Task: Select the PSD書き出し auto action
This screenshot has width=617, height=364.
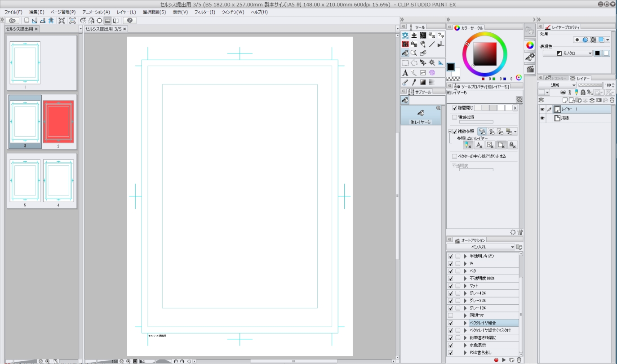Action: pos(480,352)
